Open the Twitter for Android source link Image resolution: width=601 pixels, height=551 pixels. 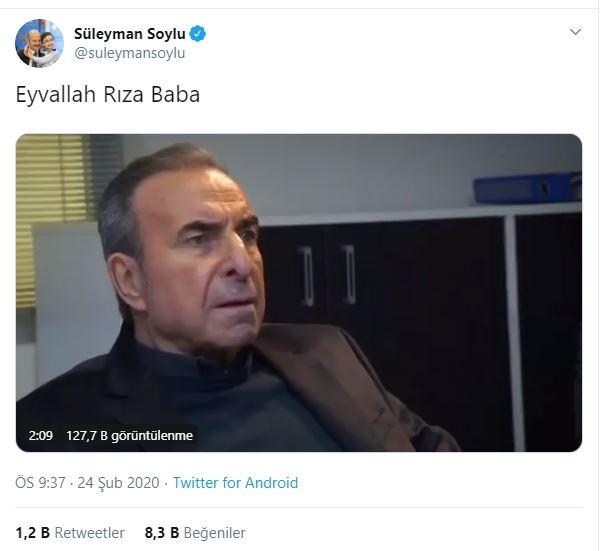(235, 483)
